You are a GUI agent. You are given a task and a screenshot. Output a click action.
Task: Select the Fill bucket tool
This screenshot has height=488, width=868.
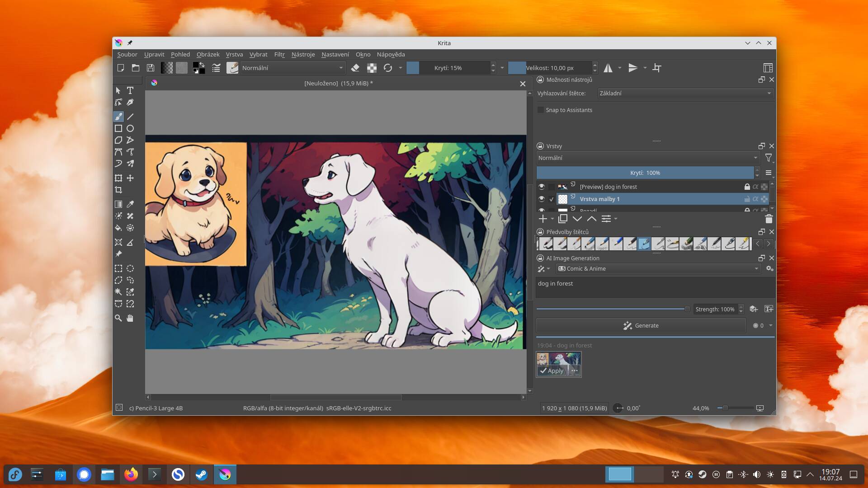[x=118, y=228]
